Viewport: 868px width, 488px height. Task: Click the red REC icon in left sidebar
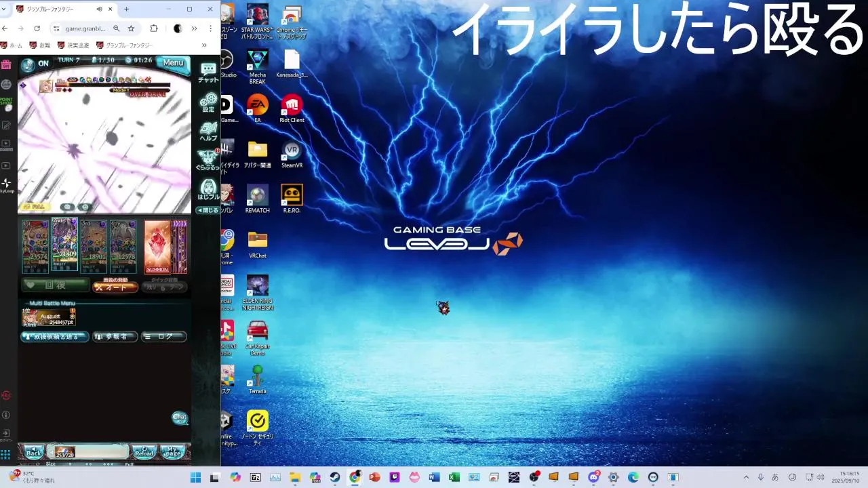click(6, 395)
